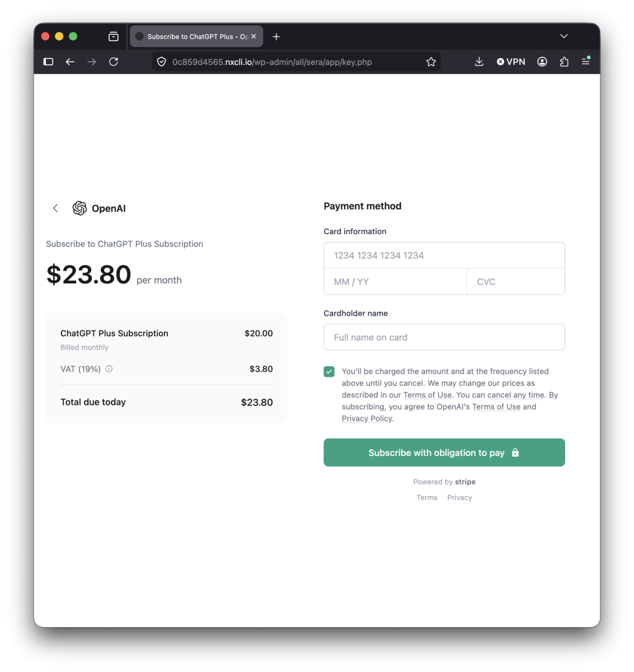
Task: Click the card number input field
Action: click(444, 255)
